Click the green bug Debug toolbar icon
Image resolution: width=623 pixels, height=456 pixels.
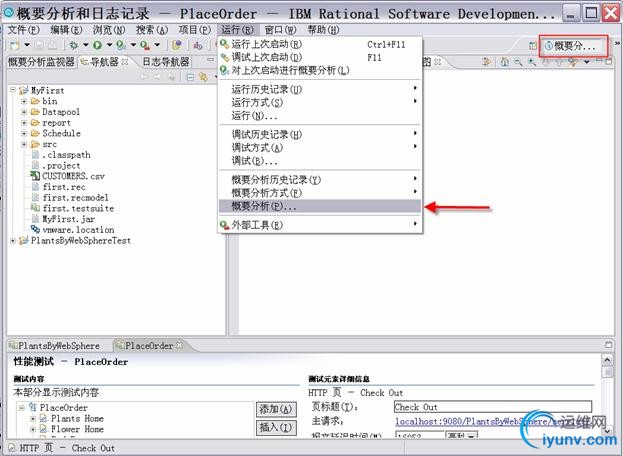click(x=74, y=45)
